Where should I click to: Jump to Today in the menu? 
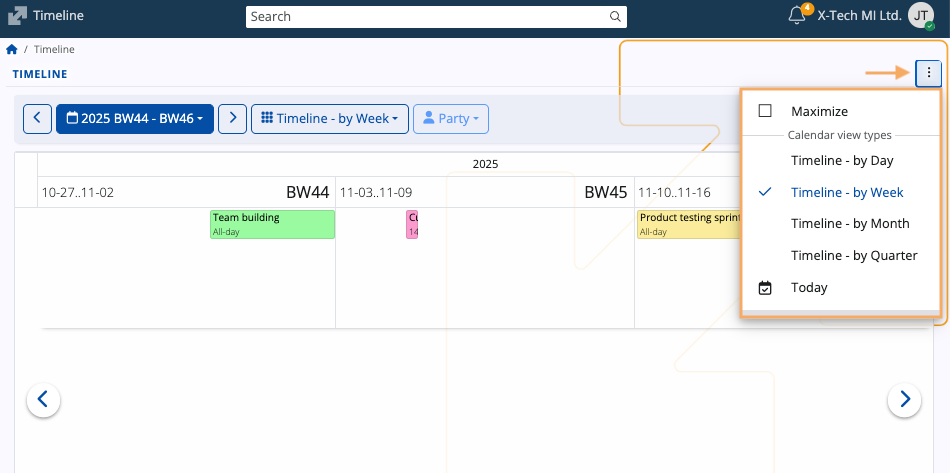pos(809,287)
